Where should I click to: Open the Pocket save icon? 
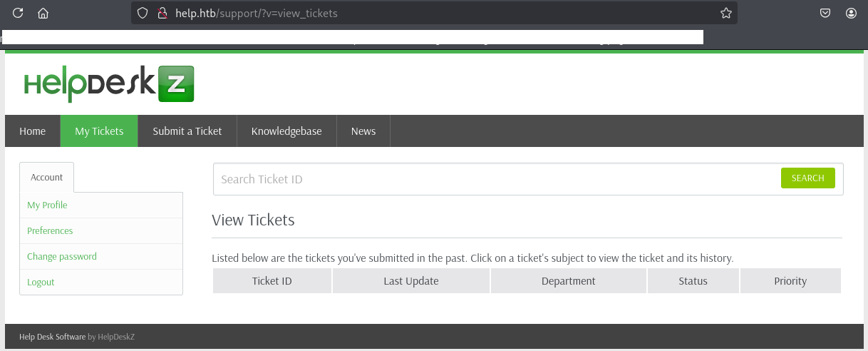825,13
